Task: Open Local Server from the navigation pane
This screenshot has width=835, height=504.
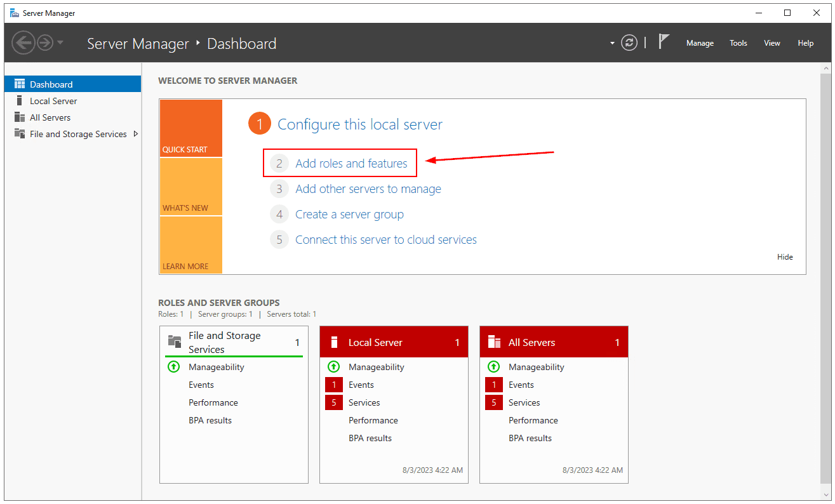Action: pos(52,100)
